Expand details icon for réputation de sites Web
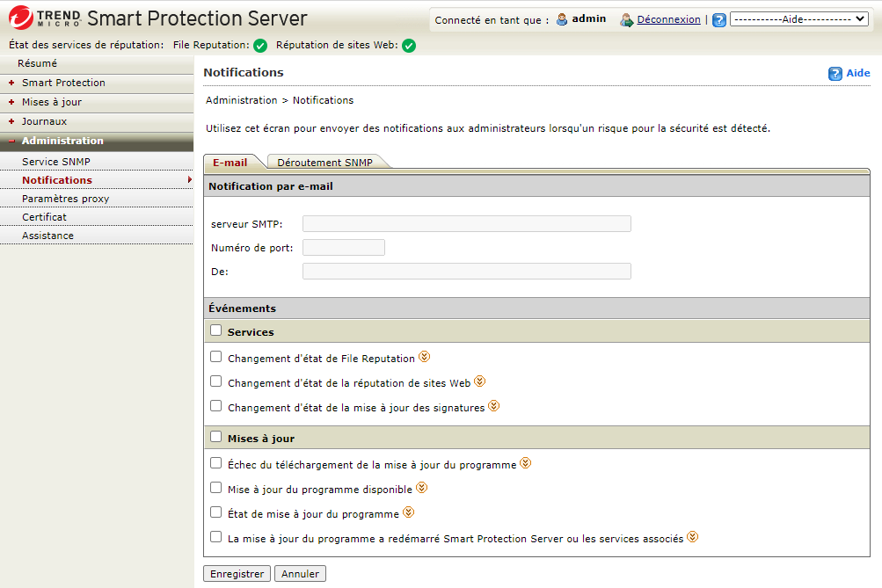 point(479,381)
